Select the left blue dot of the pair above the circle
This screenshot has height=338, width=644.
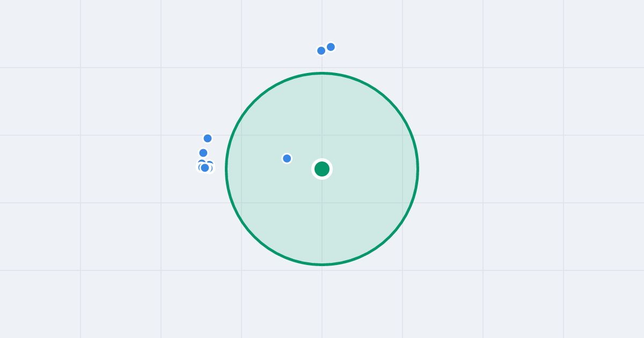(321, 50)
